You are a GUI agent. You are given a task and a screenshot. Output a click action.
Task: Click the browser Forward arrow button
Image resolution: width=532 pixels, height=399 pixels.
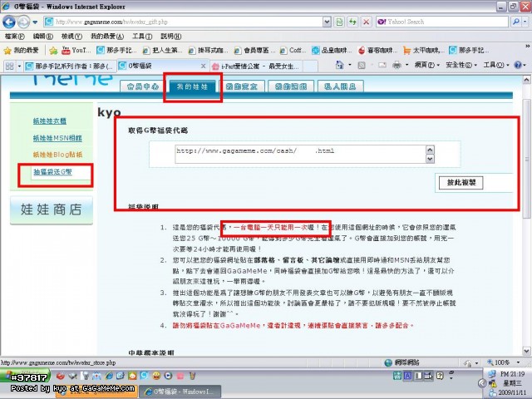23,22
